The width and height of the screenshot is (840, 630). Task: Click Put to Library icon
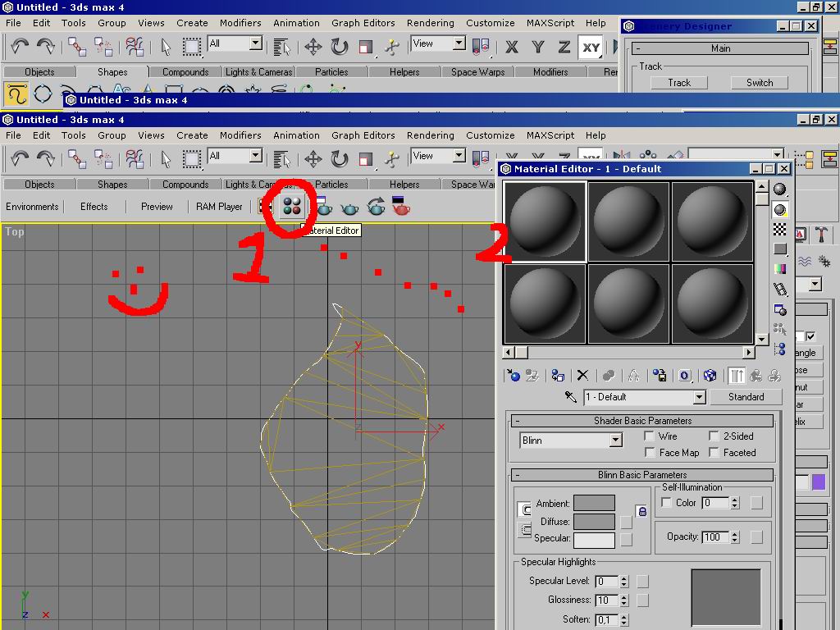[660, 376]
